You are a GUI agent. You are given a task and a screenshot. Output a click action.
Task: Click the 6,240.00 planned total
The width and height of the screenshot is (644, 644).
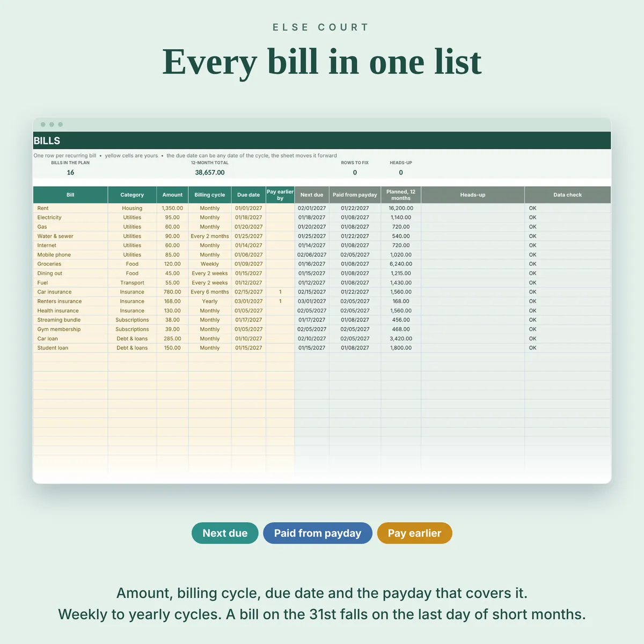click(401, 264)
